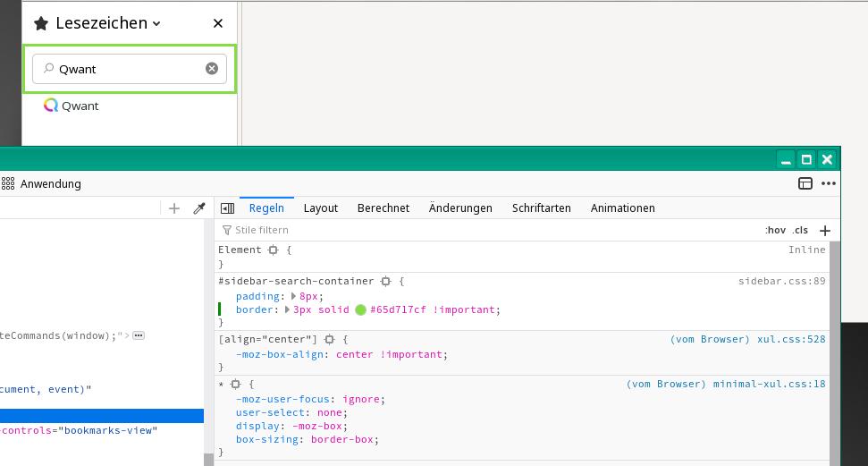Open the three-dot devtools options menu
Image resolution: width=868 pixels, height=466 pixels.
tap(829, 183)
